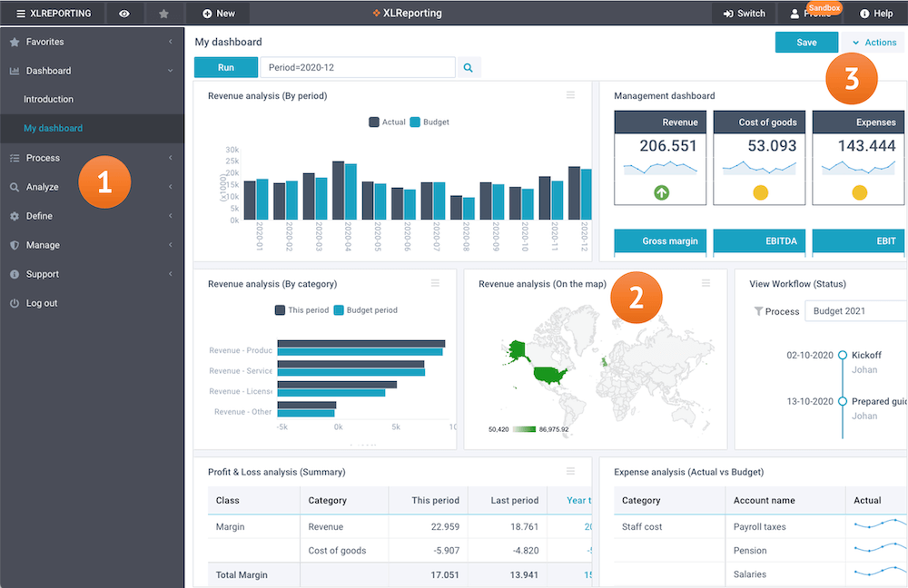Click the Process filter funnel icon

pos(758,311)
